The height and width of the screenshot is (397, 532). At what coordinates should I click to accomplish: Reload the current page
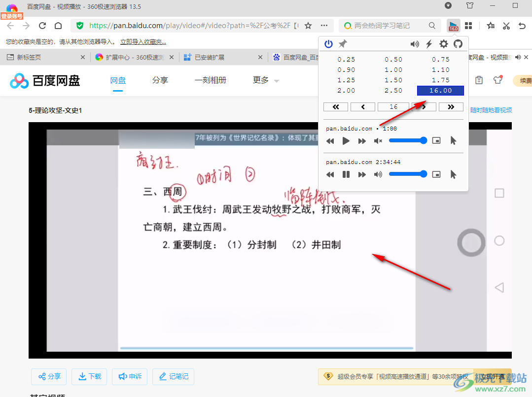[42, 26]
